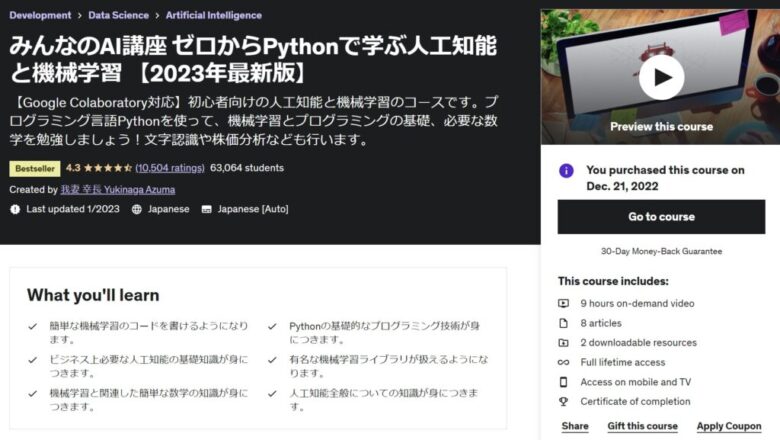Open the Development breadcrumb category
Image resolution: width=780 pixels, height=440 pixels.
click(x=40, y=15)
